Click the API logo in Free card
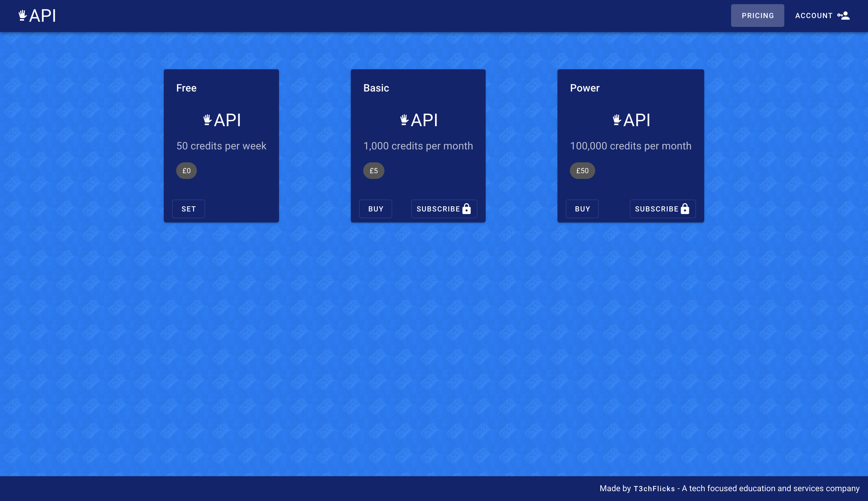 [222, 120]
